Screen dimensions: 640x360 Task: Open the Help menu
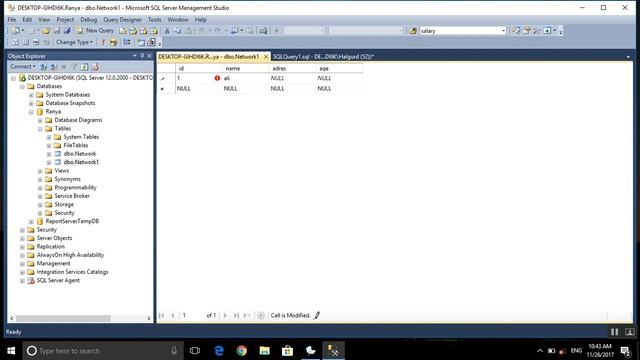click(x=200, y=20)
